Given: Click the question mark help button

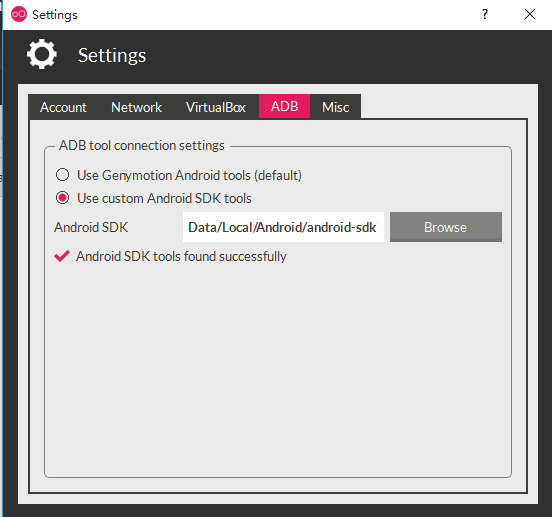Looking at the screenshot, I should click(485, 14).
